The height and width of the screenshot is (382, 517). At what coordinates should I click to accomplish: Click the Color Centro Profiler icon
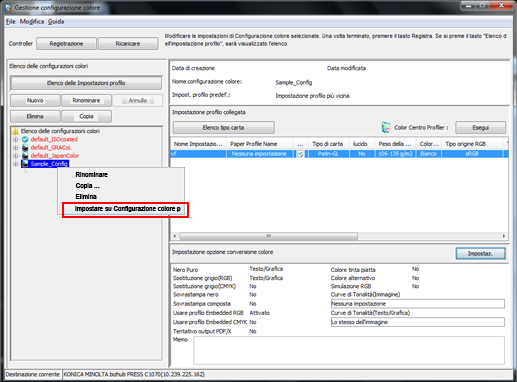(386, 127)
